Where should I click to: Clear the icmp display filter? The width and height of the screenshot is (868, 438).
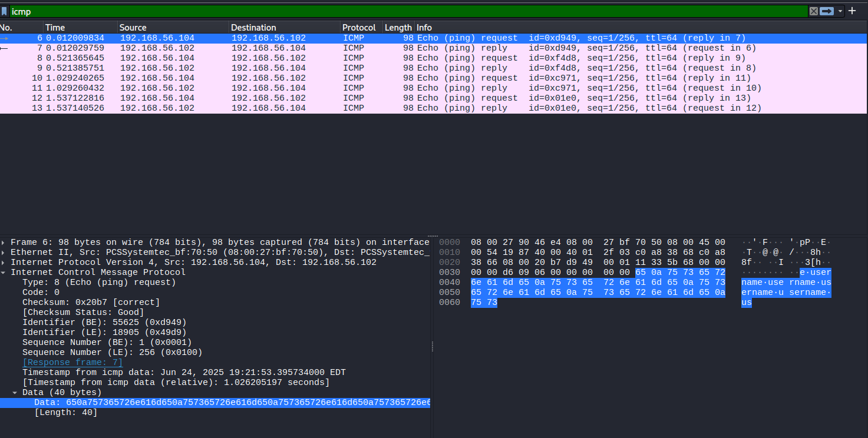[813, 11]
